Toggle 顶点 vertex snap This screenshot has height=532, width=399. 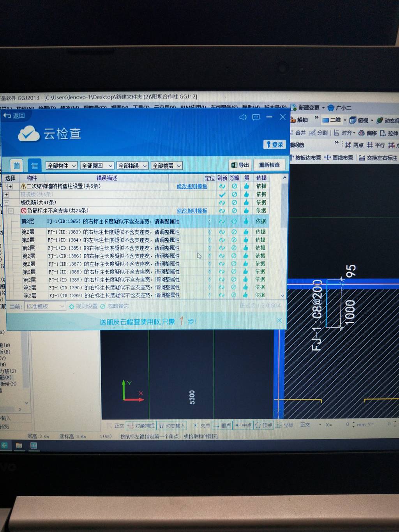[264, 425]
